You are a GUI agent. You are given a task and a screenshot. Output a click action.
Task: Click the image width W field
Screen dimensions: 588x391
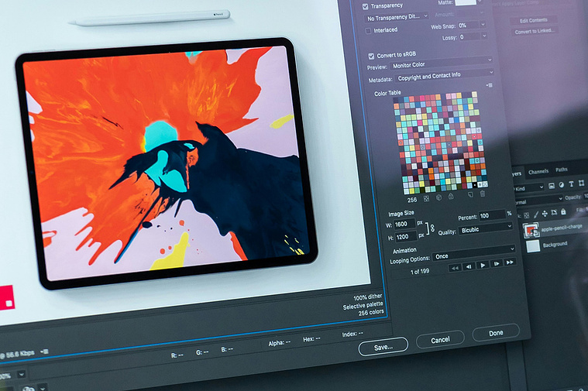tap(404, 225)
